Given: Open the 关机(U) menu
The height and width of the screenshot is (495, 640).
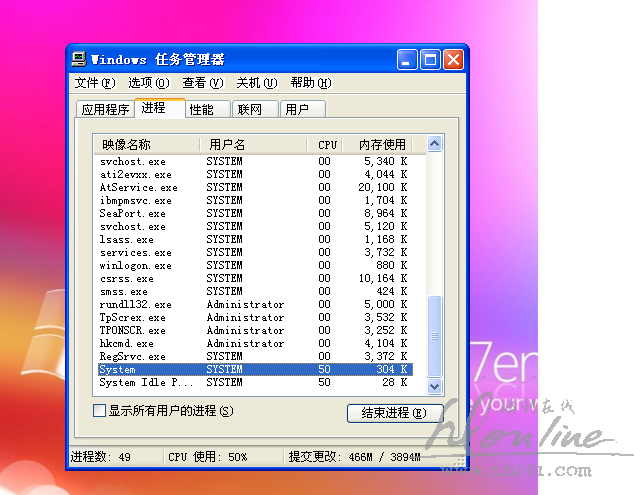Looking at the screenshot, I should pyautogui.click(x=256, y=83).
